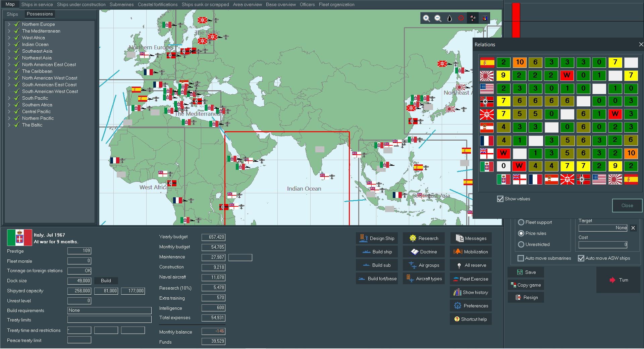Screen dimensions: 644x349
Task: Open Air groups
Action: [424, 265]
